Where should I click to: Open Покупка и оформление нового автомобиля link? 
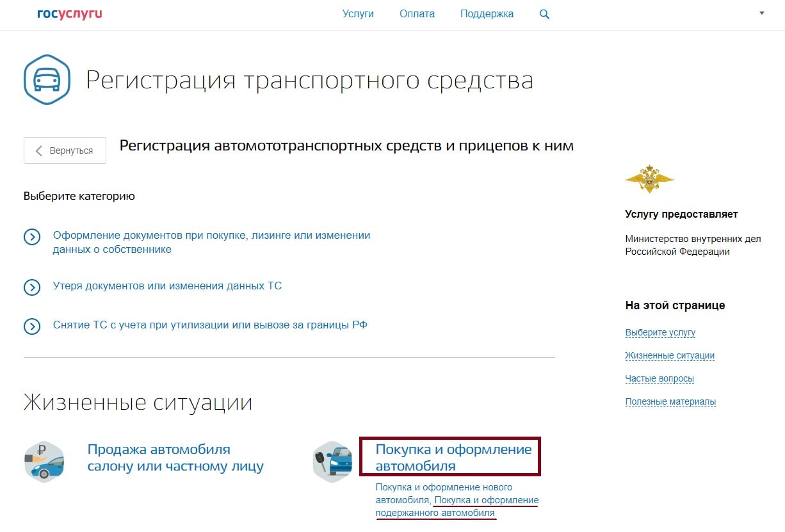444,493
